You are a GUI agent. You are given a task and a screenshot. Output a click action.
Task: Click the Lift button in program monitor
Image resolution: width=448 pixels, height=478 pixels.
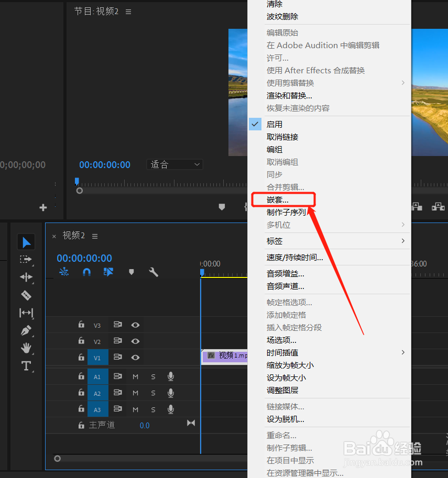point(417,207)
